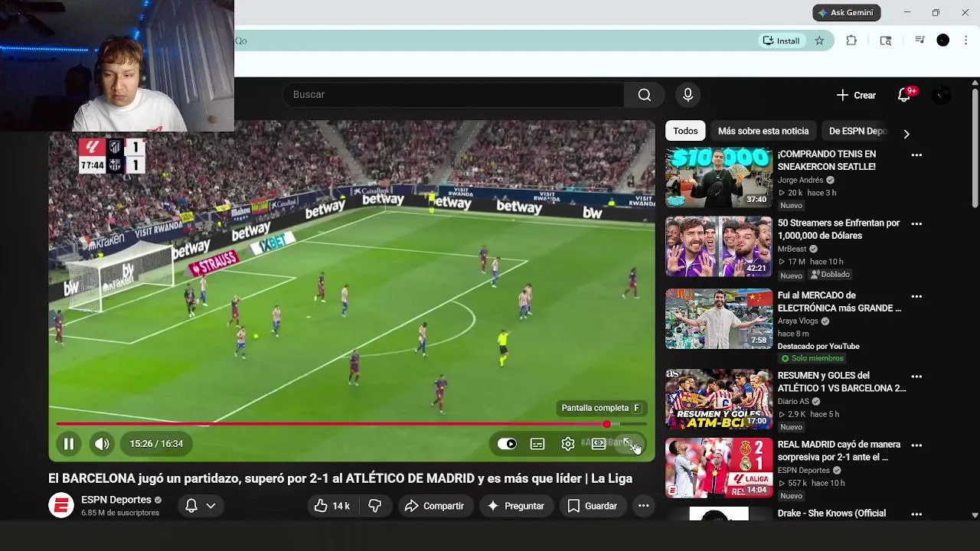The image size is (980, 551).
Task: Open the Real Madrid 2-1 thumbnail
Action: pyautogui.click(x=718, y=468)
